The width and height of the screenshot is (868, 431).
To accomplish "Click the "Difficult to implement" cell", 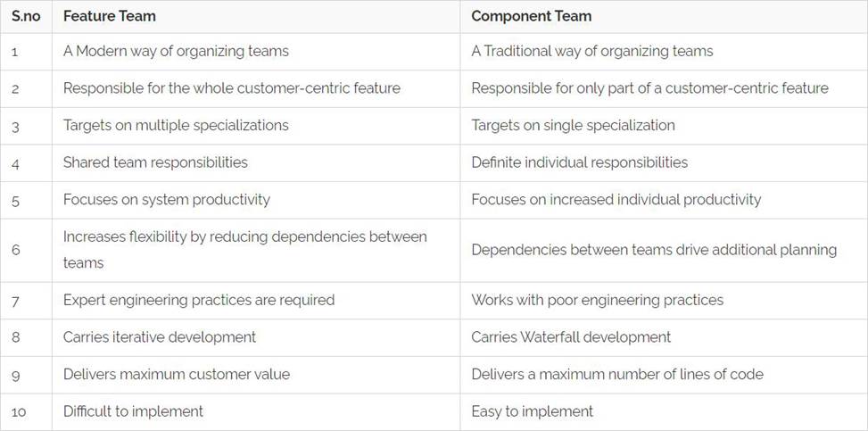I will 133,411.
